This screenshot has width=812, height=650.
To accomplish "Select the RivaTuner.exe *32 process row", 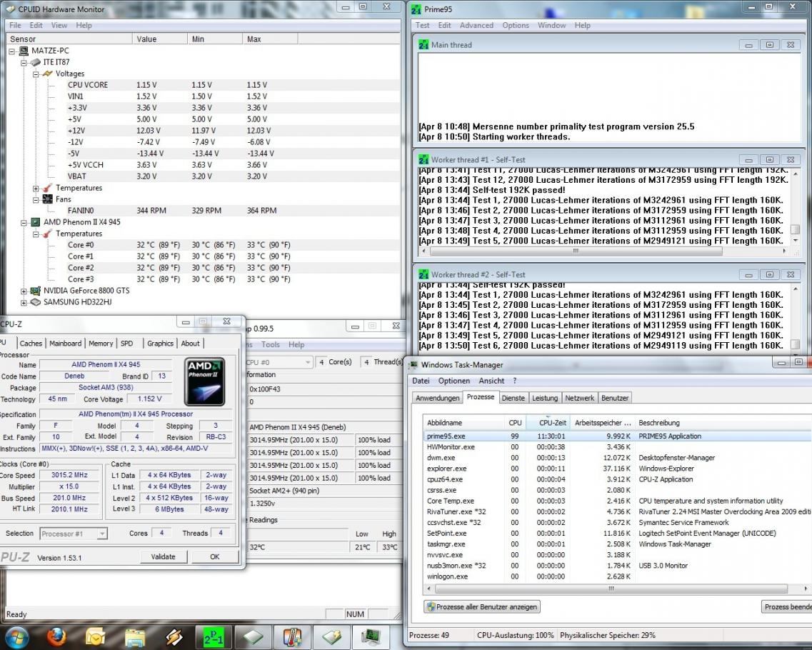I will (617, 511).
